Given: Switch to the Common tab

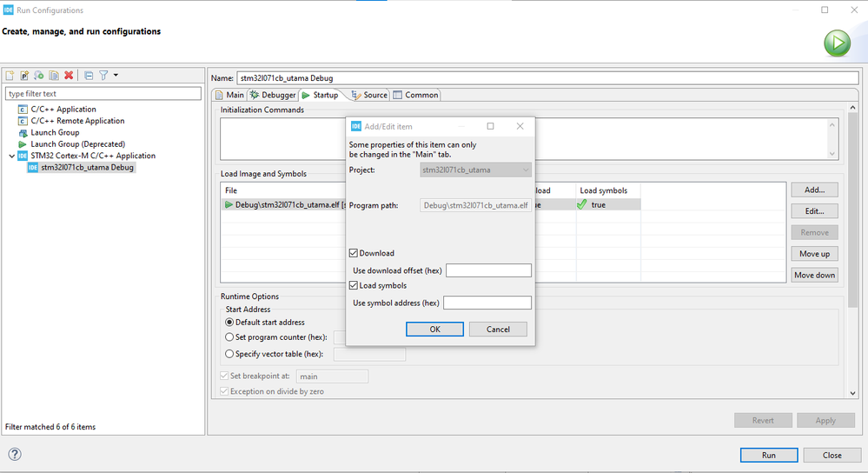Looking at the screenshot, I should pos(415,95).
